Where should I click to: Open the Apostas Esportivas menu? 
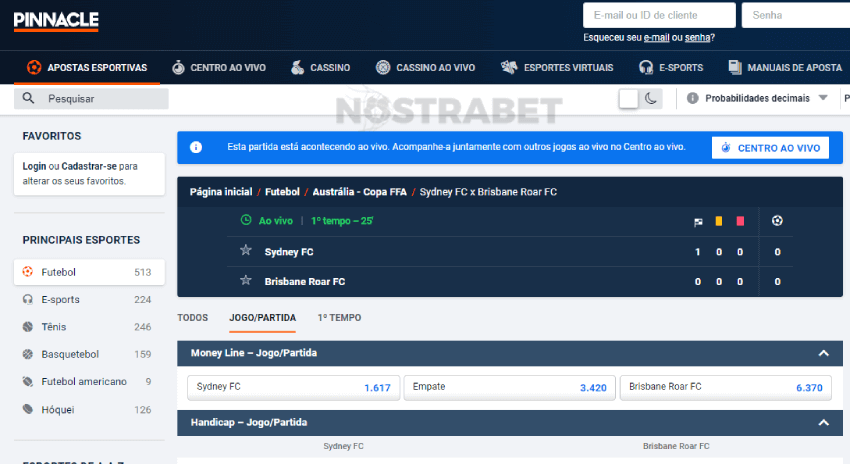pos(87,68)
